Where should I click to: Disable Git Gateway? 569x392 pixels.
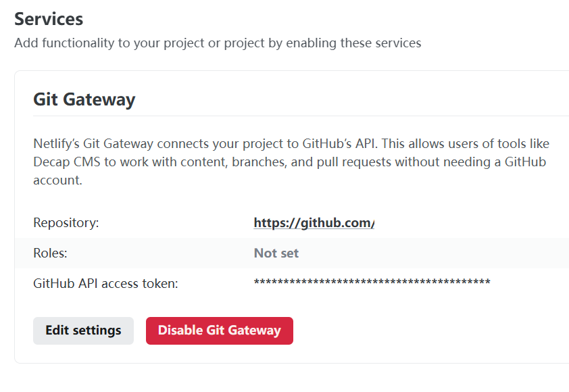(219, 330)
